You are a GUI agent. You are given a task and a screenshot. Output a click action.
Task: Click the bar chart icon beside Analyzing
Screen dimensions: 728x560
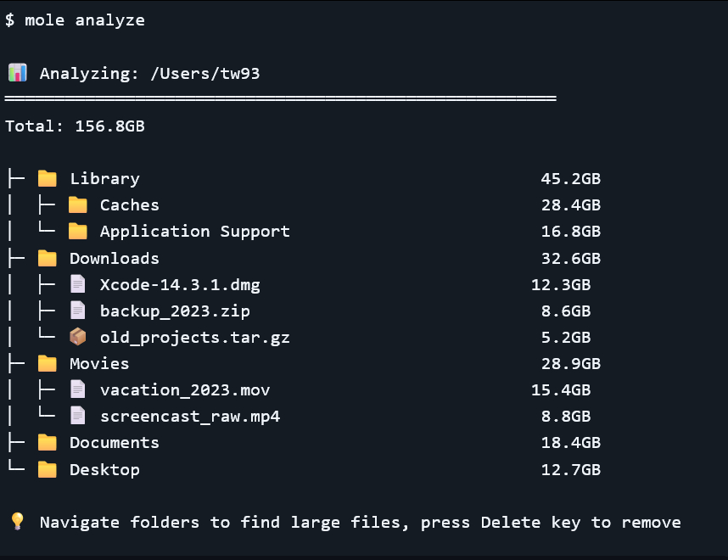[18, 73]
